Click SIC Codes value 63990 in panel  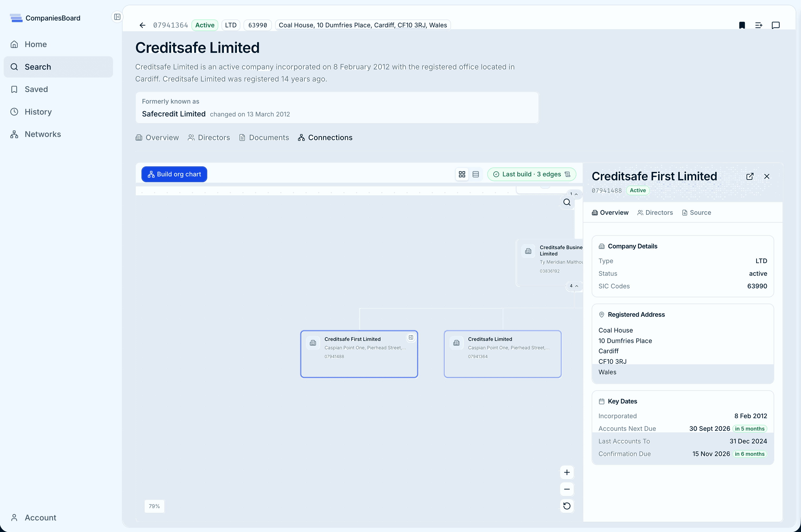click(x=757, y=286)
